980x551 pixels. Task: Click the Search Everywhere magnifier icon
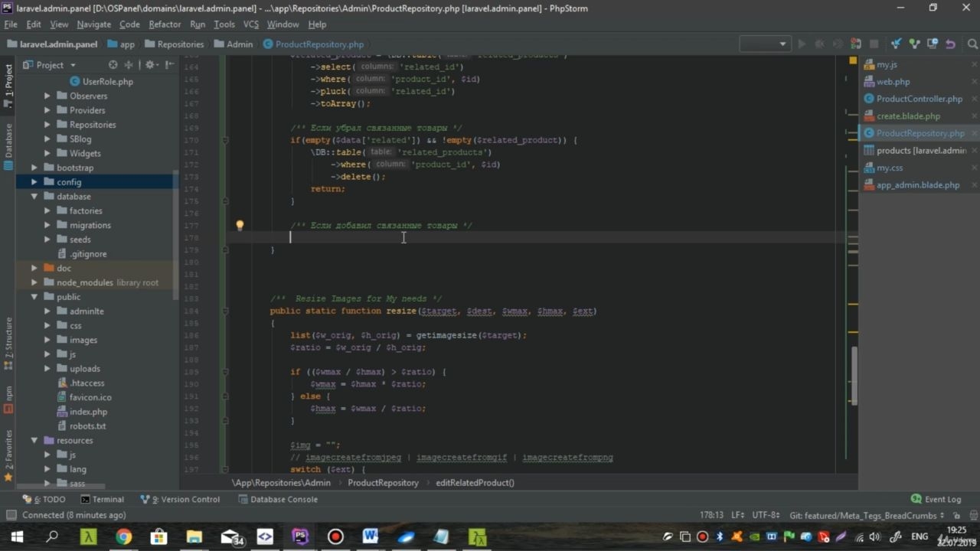973,44
